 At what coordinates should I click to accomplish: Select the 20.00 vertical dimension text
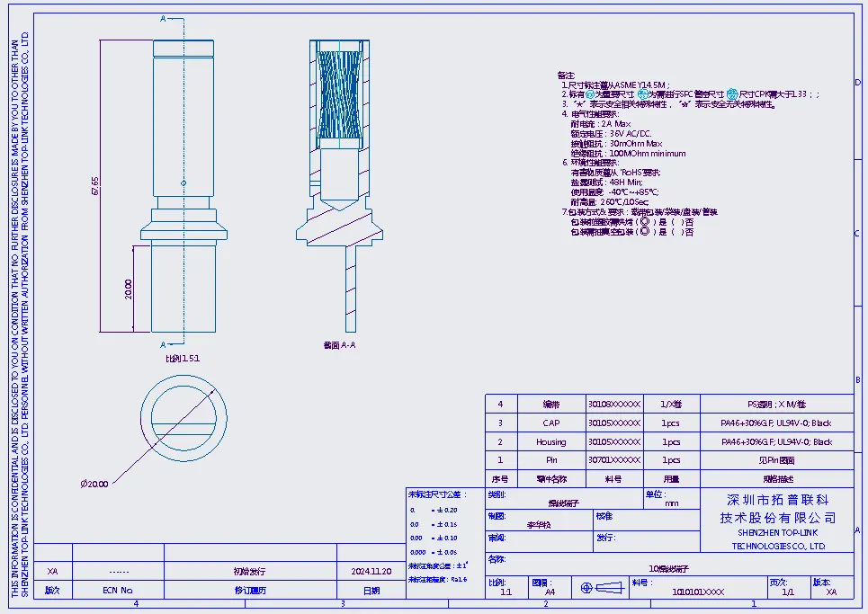click(129, 289)
